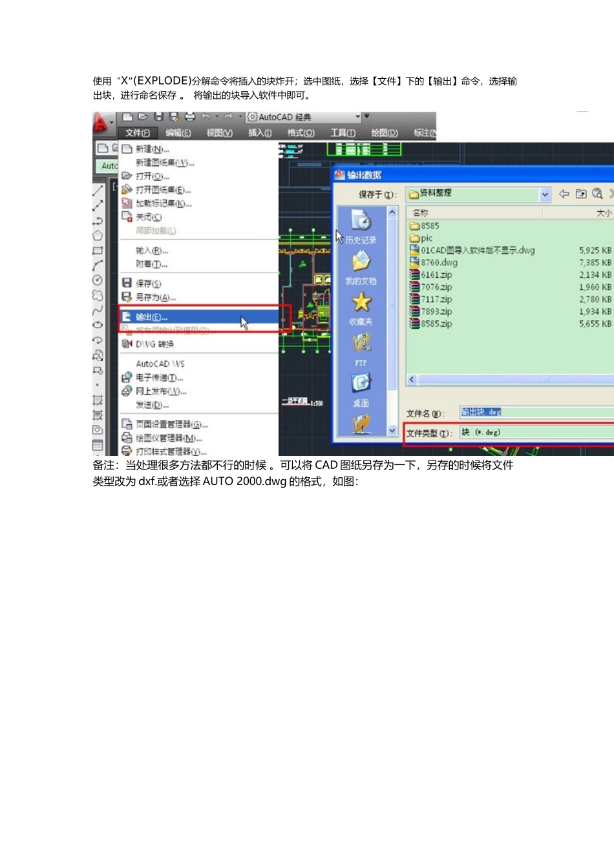The height and width of the screenshot is (868, 614).
Task: Choose 保存(S) from the file menu
Action: [199, 284]
